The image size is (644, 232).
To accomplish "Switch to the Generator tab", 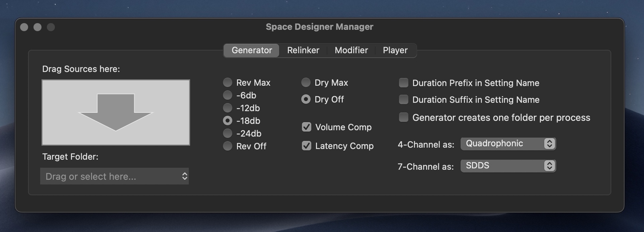I will pos(251,51).
